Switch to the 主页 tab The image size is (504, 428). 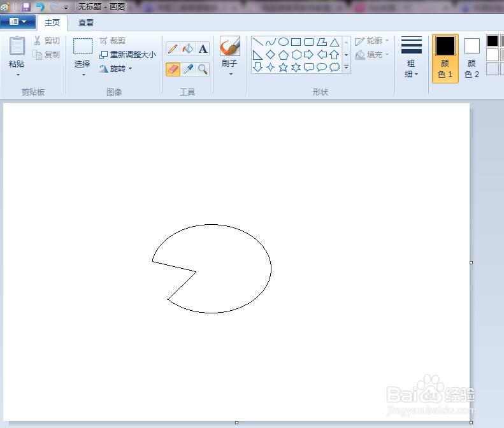52,23
